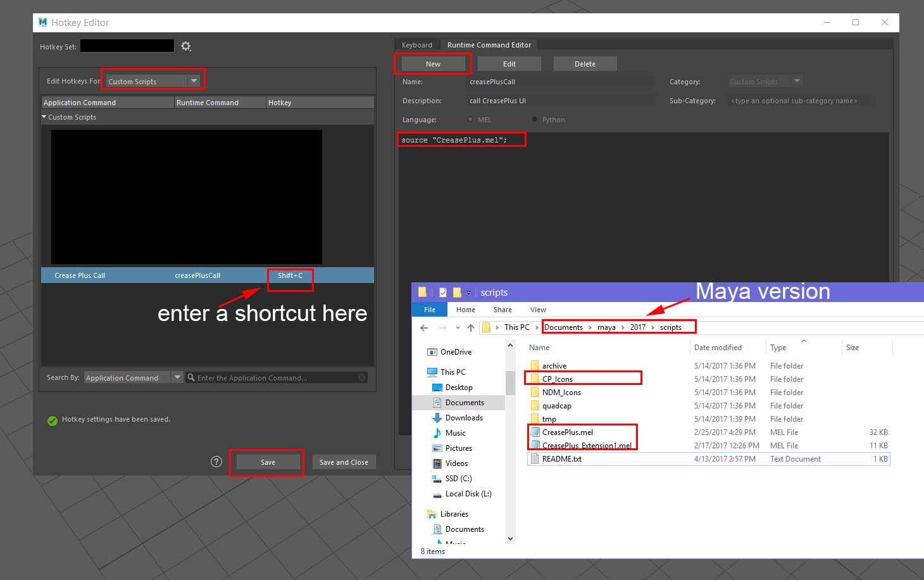This screenshot has width=924, height=580.
Task: Select CreasePlus_Extension1.mel file
Action: (587, 446)
